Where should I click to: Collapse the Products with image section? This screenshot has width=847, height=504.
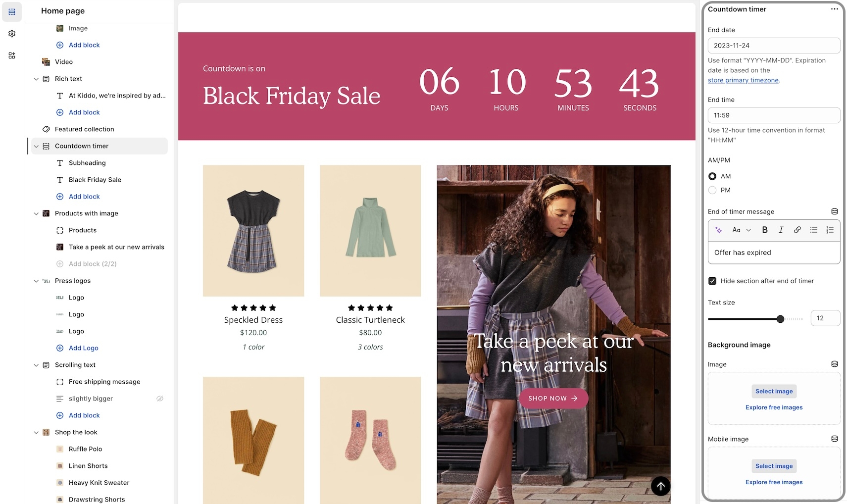pos(36,213)
